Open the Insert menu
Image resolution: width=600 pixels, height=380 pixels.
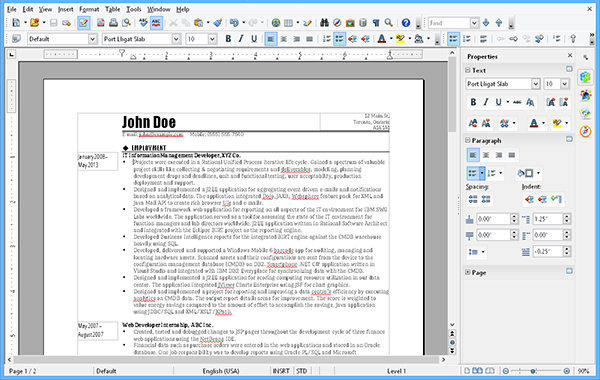click(65, 9)
